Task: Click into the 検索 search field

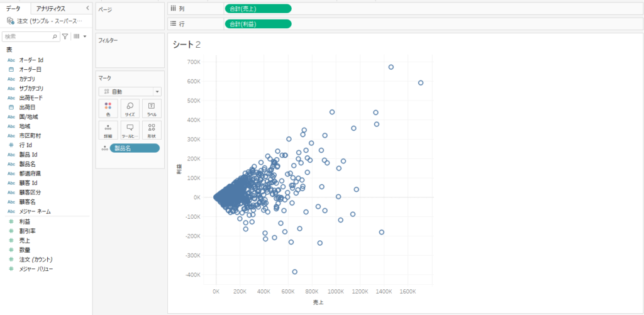Action: tap(28, 36)
